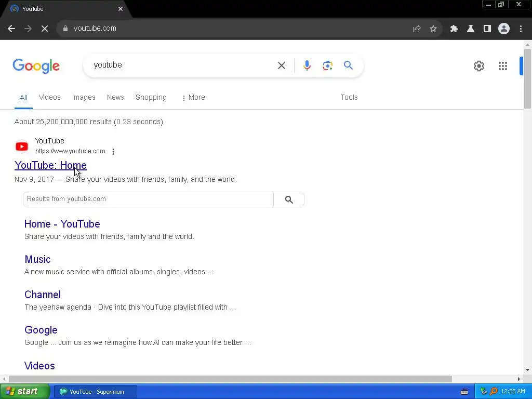Screen dimensions: 532x399
Task: Select the YouTube browser tab
Action: (64, 9)
